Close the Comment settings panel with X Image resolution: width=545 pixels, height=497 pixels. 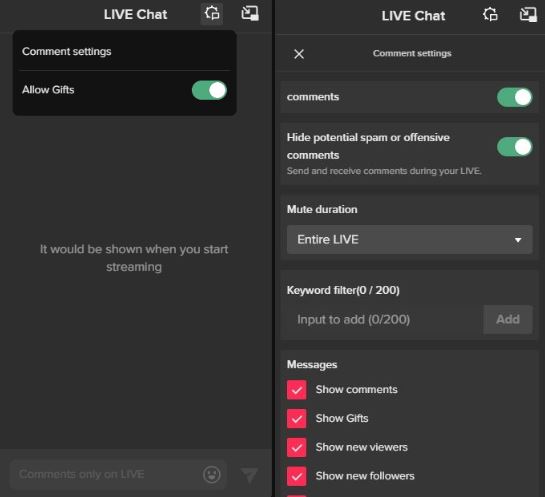click(299, 54)
